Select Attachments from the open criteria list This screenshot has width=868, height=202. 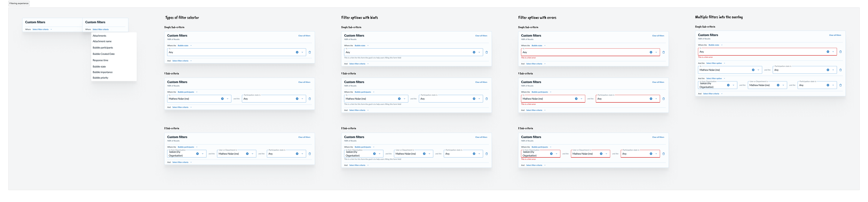(x=99, y=36)
